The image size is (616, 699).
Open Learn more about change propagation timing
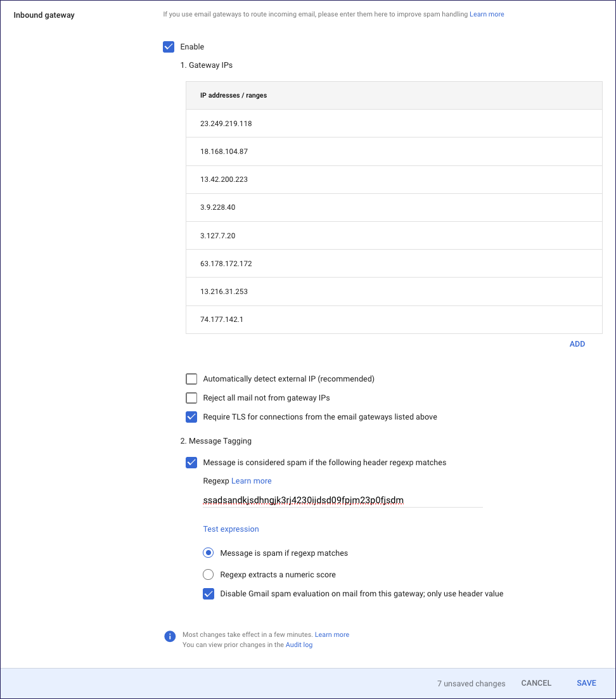(331, 634)
